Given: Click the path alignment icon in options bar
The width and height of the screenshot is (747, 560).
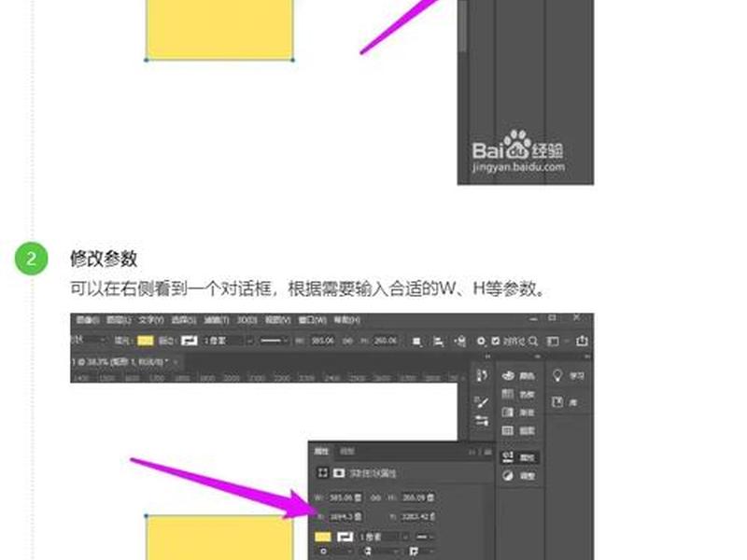Looking at the screenshot, I should click(438, 342).
